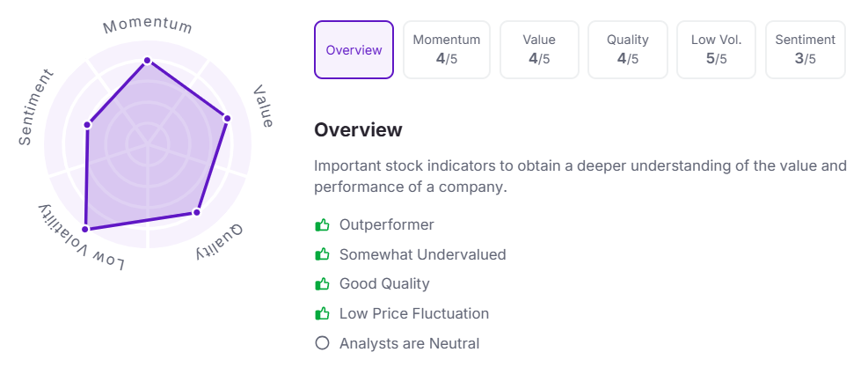
Task: Click the Momentum data point on radar
Action: (148, 61)
